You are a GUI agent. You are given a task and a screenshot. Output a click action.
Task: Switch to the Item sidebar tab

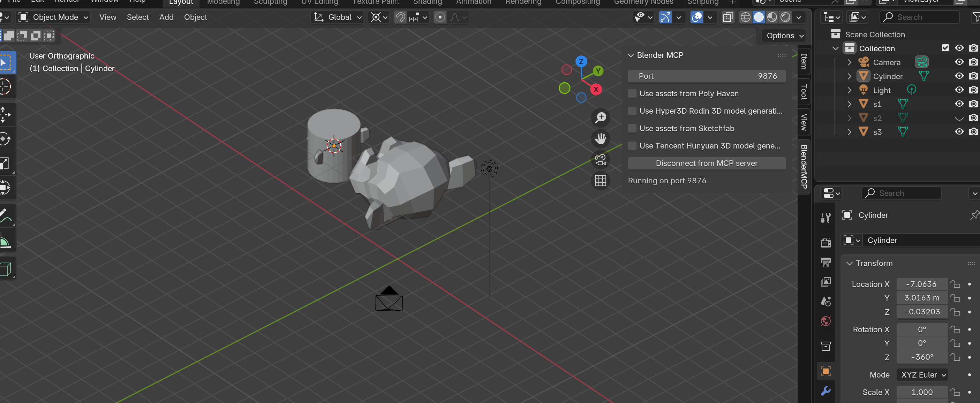click(804, 61)
